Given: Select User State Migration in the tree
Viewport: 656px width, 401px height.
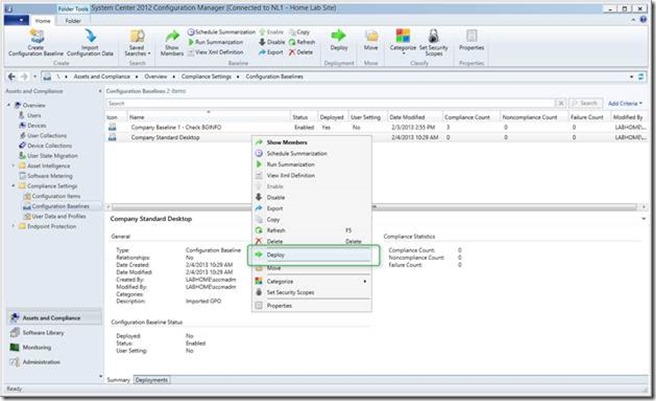Looking at the screenshot, I should [x=52, y=156].
